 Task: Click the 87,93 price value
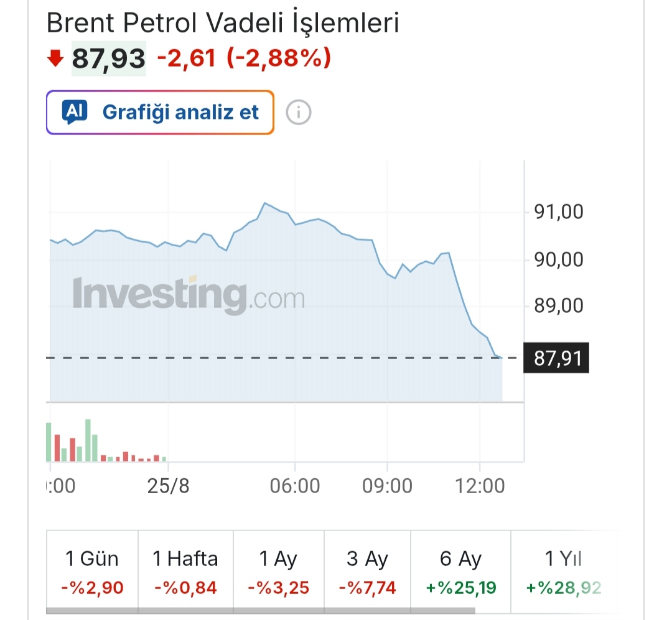[x=109, y=58]
